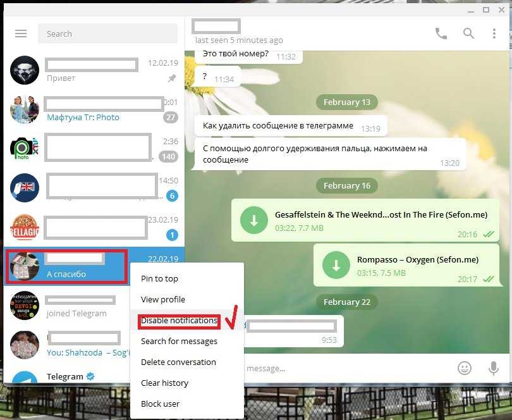
Task: Open chat with 'You: Shahzoda' preview
Action: (67, 345)
